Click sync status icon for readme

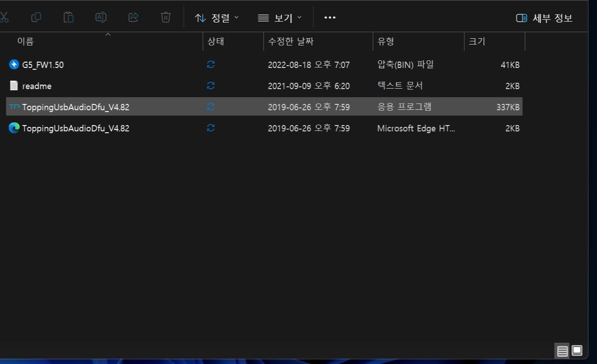pos(211,85)
